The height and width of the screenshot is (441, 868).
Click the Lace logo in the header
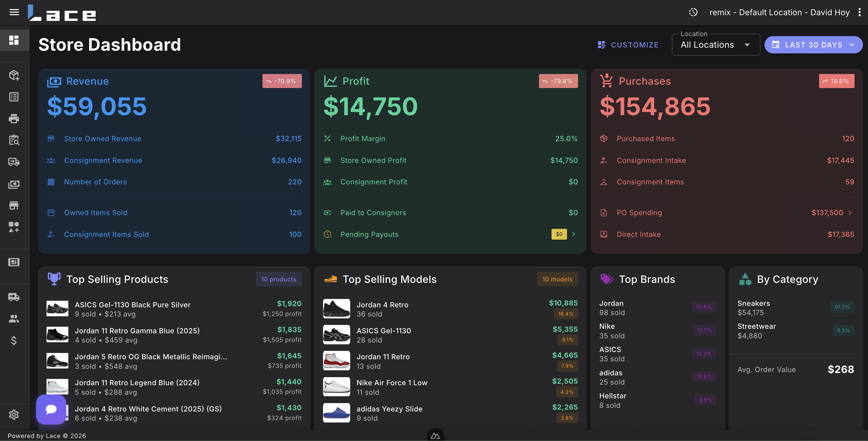click(62, 13)
